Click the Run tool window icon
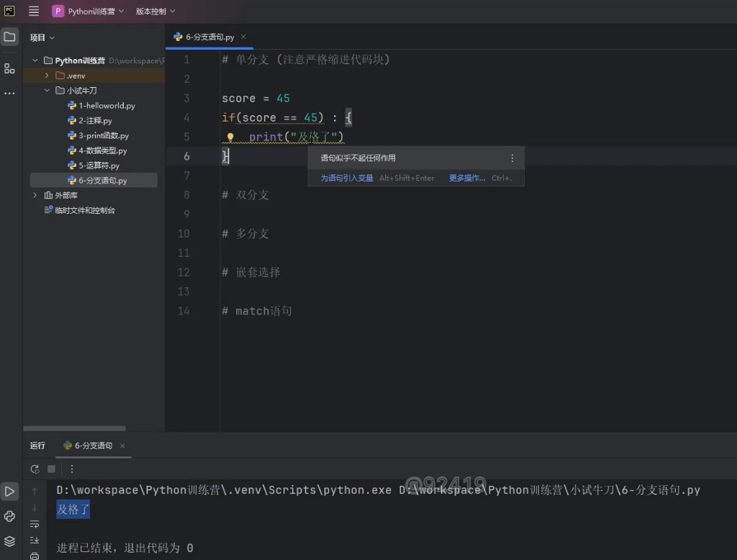The image size is (737, 560). [9, 492]
